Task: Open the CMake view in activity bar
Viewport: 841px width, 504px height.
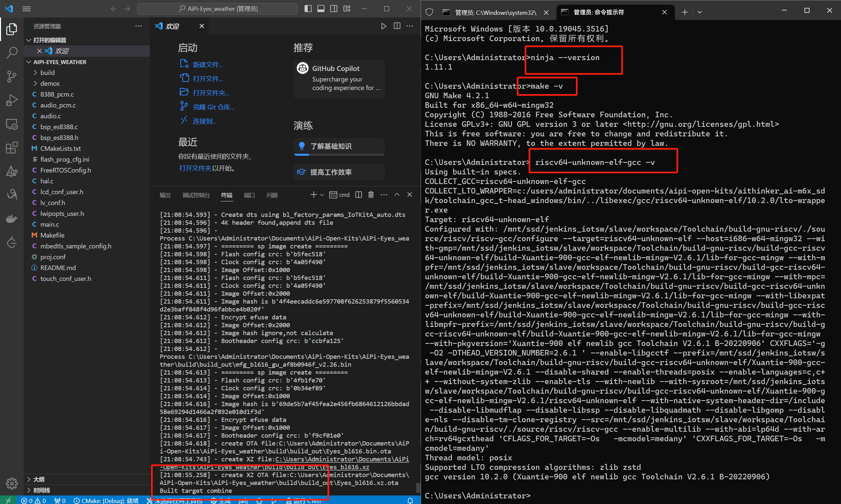Action: [x=12, y=171]
